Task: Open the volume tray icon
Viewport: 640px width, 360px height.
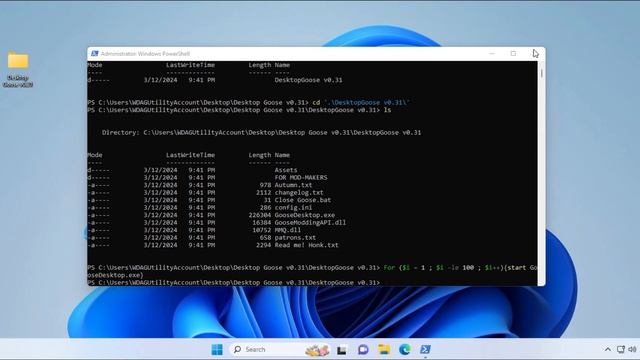Action: pos(632,349)
